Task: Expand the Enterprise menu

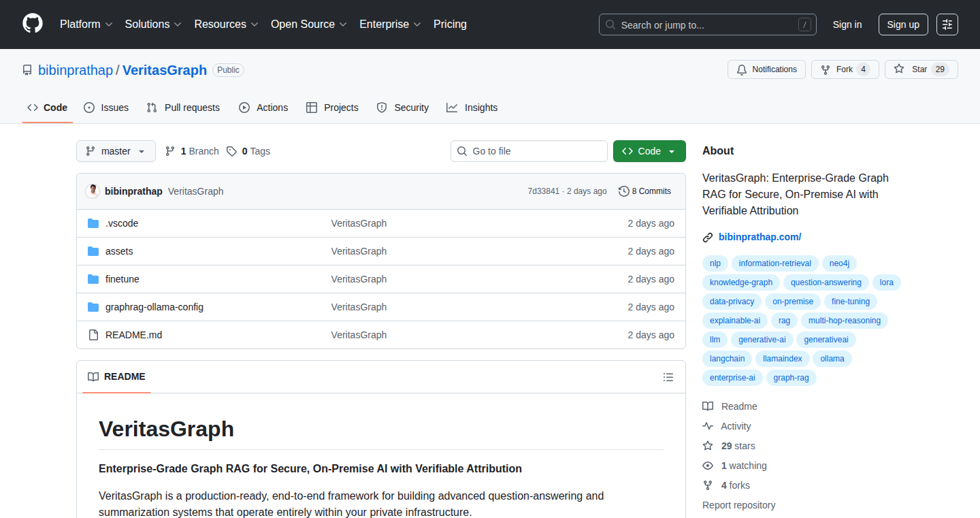Action: [x=390, y=24]
